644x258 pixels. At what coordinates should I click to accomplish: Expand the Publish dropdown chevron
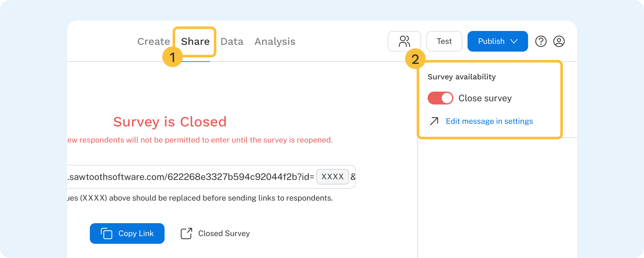[x=514, y=41]
